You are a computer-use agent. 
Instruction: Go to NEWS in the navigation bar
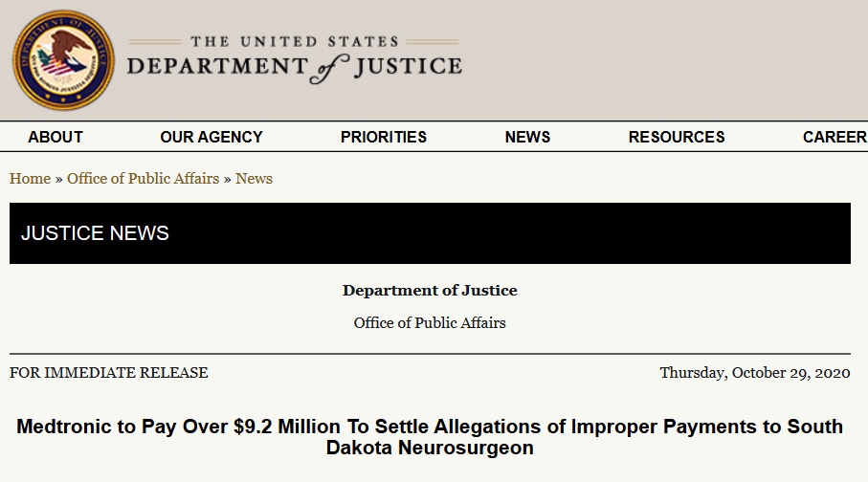point(527,137)
